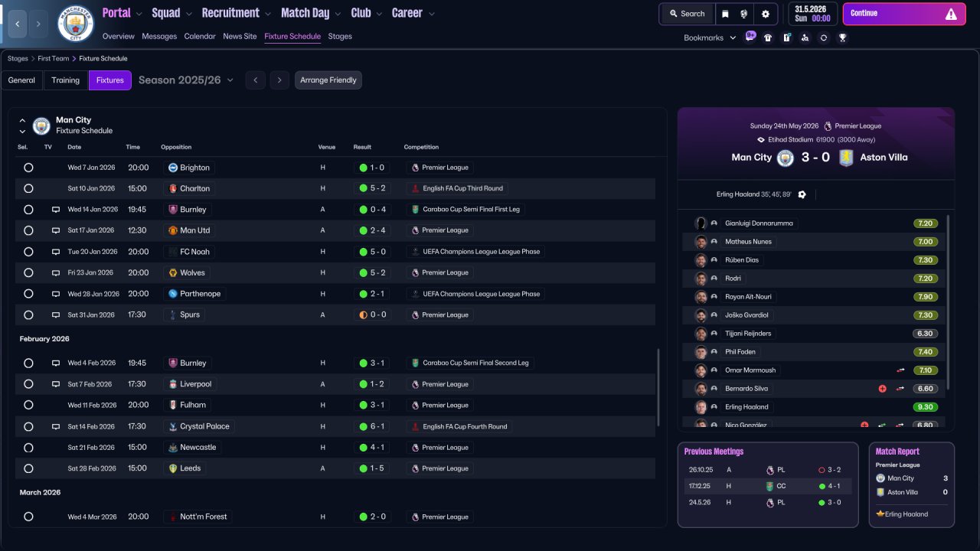Click the Leeds club crest
Viewport: 980px width, 551px height.
coord(173,468)
